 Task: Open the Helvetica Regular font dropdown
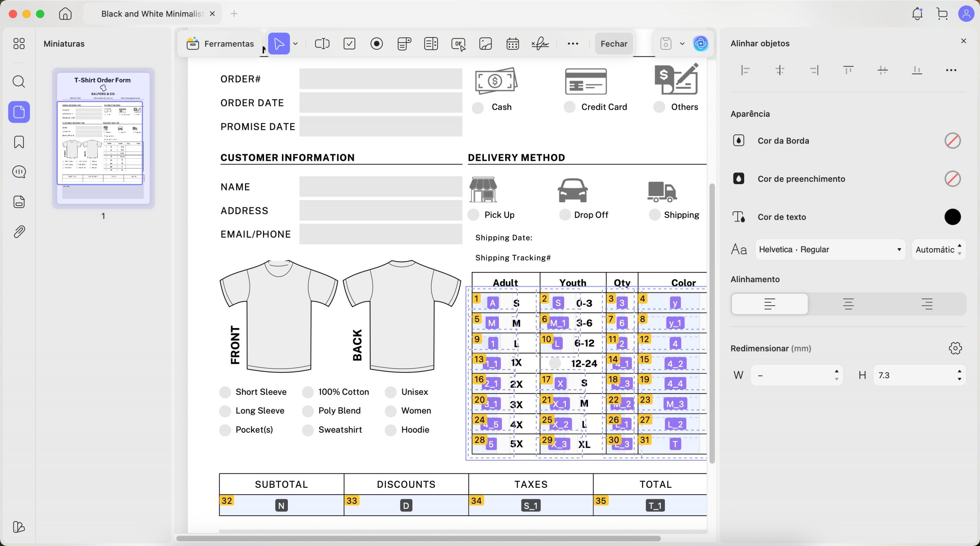point(830,250)
